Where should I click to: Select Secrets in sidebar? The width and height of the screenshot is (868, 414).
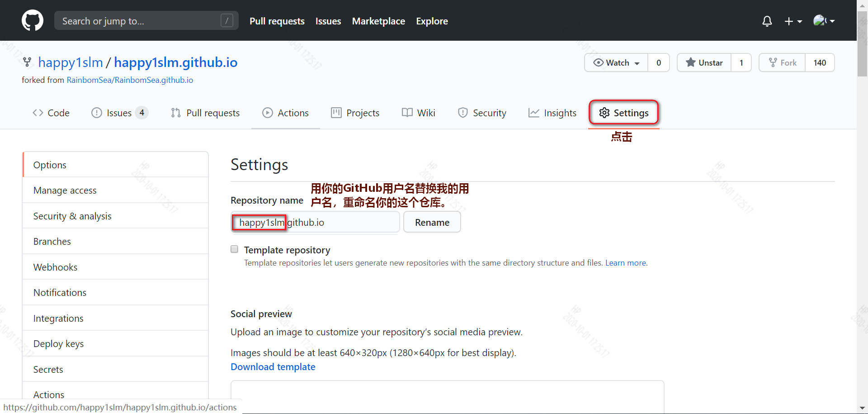(x=115, y=370)
